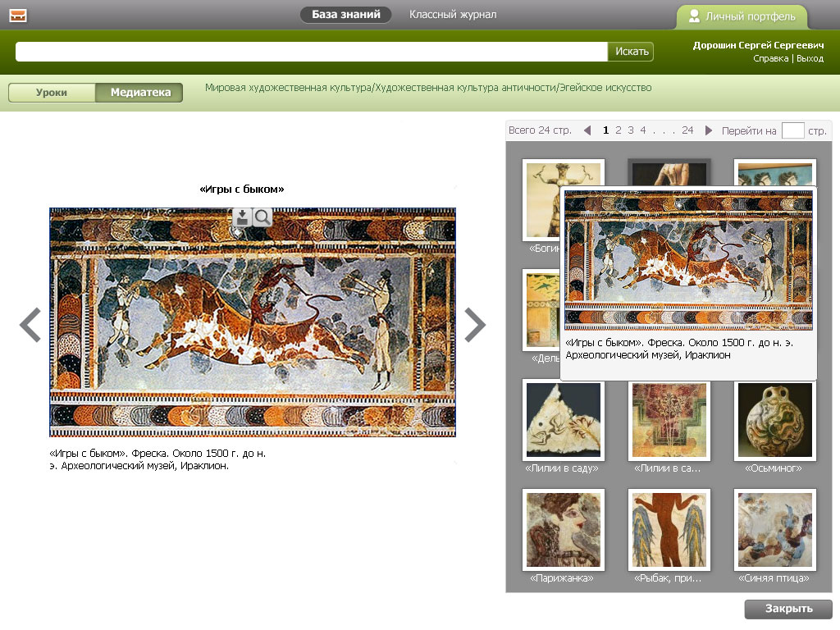Open the truncated «Лилии в са...» thumbnail
840x630 pixels.
coord(669,421)
